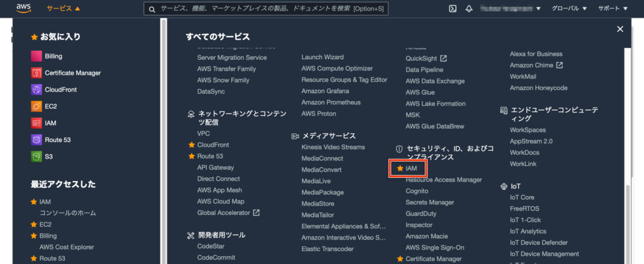Open AWS Lake Formation service
Screen dimensions: 644x264
coord(435,104)
